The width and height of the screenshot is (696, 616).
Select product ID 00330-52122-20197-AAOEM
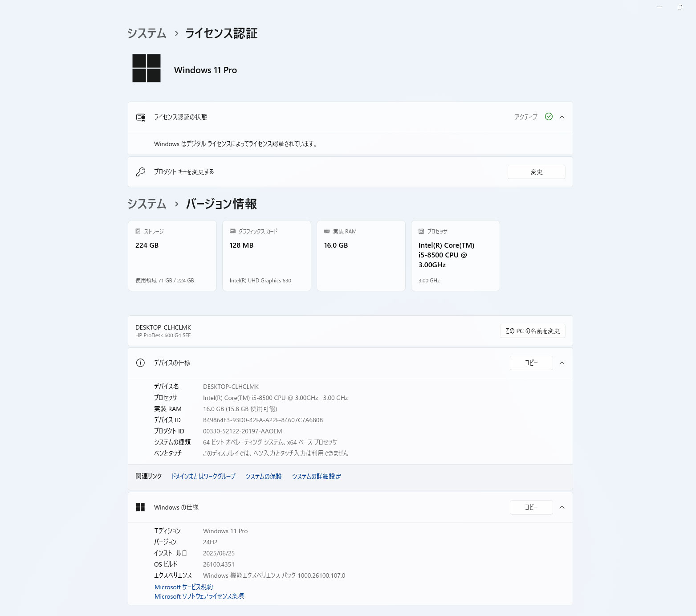point(243,431)
